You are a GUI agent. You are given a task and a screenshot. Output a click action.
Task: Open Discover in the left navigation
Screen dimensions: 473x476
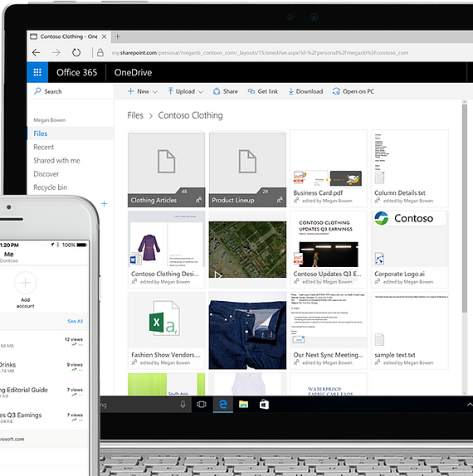(46, 174)
